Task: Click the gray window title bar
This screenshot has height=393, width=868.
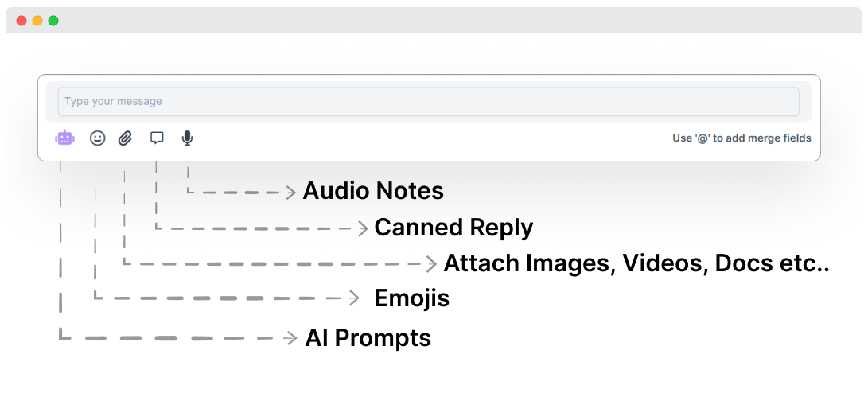Action: pos(434,21)
